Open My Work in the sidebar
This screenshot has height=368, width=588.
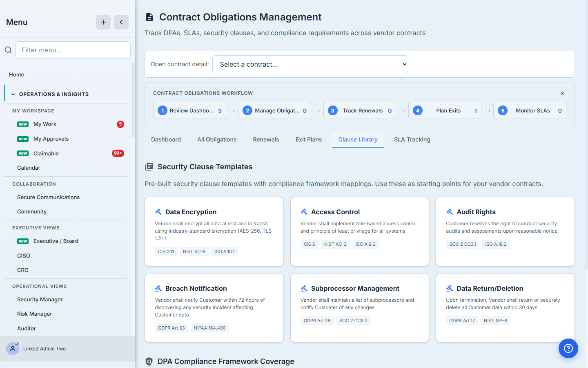[x=45, y=124]
